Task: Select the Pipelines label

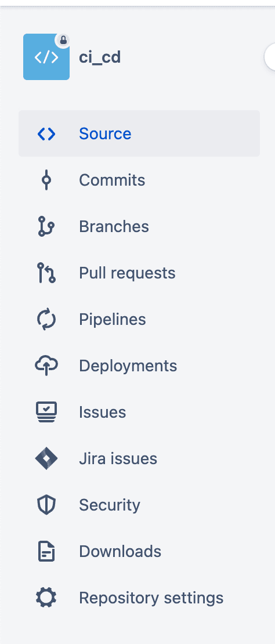Action: 113,320
